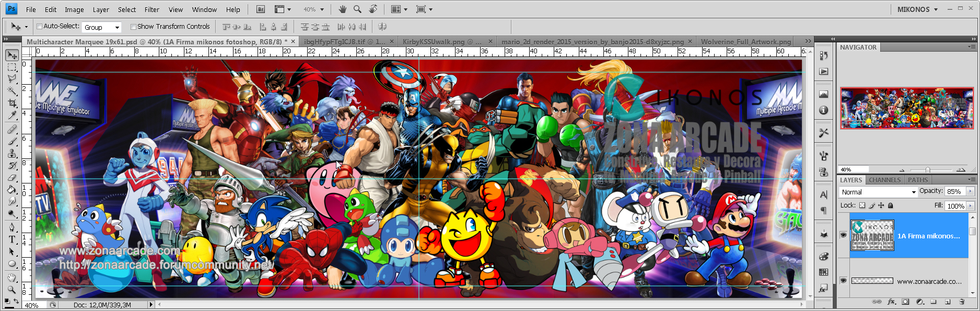Click the layer Opacity value field
The image size is (980, 311).
point(955,191)
